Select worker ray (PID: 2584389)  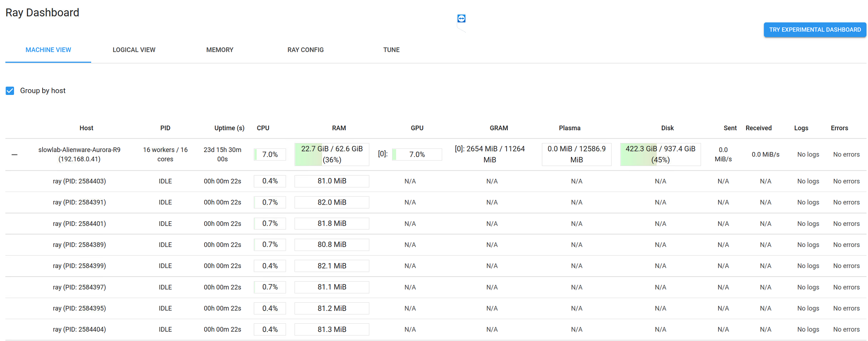(x=79, y=245)
